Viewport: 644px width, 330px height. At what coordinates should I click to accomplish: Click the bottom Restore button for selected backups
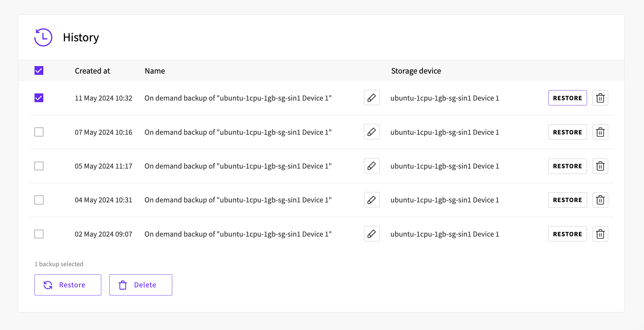(x=68, y=285)
